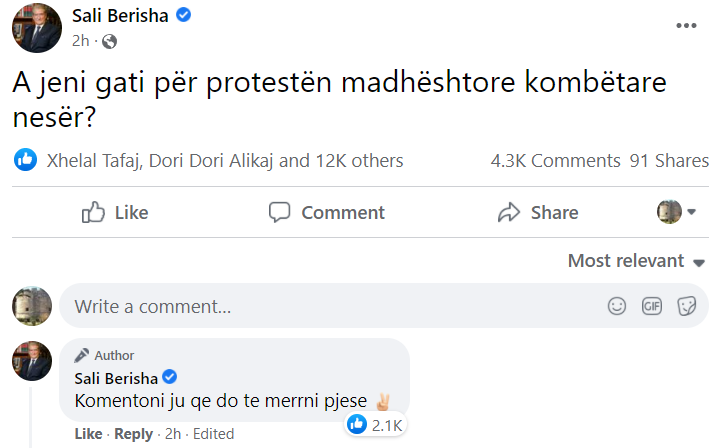The width and height of the screenshot is (722, 448).
Task: Click the Write a comment input field
Action: coord(330,306)
